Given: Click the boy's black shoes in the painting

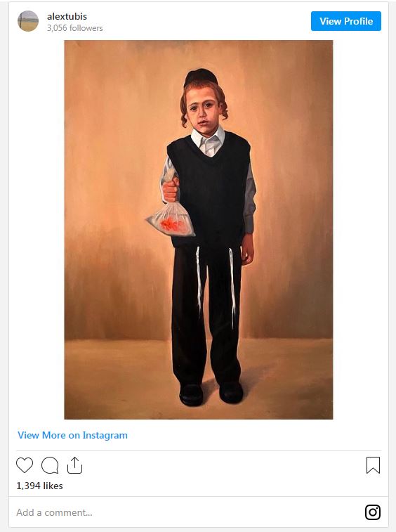Looking at the screenshot, I should coord(211,394).
